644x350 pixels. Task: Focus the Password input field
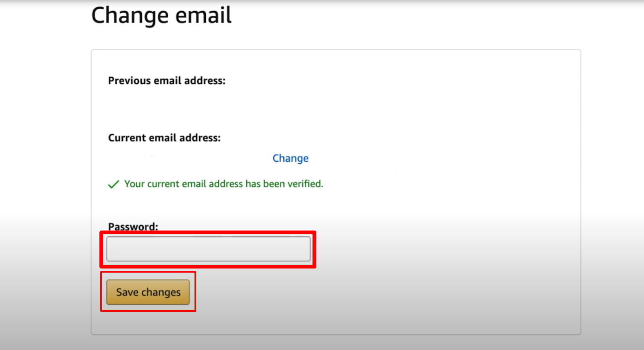pyautogui.click(x=208, y=249)
